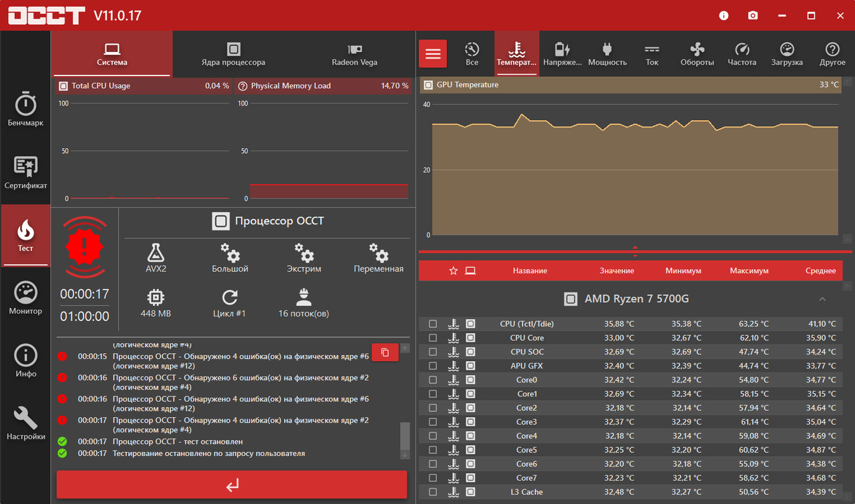
Task: Click the Total CPU Usage graph header
Action: (x=143, y=85)
